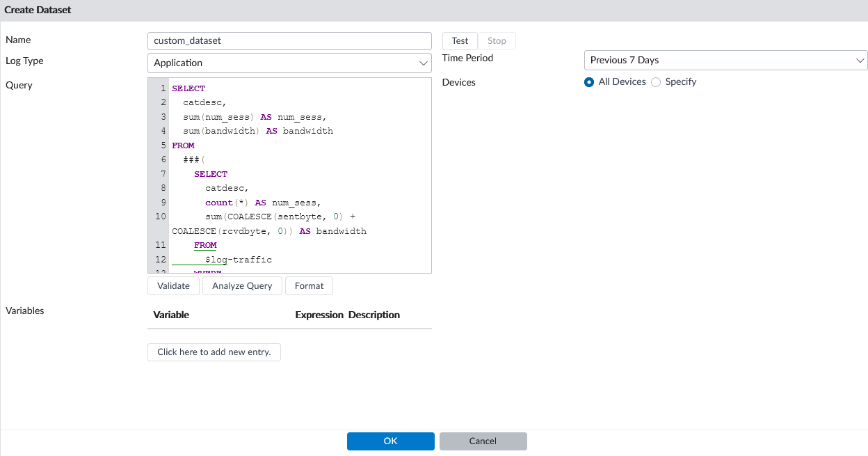Cancel the dataset creation
Image resolution: width=868 pixels, height=456 pixels.
click(483, 441)
